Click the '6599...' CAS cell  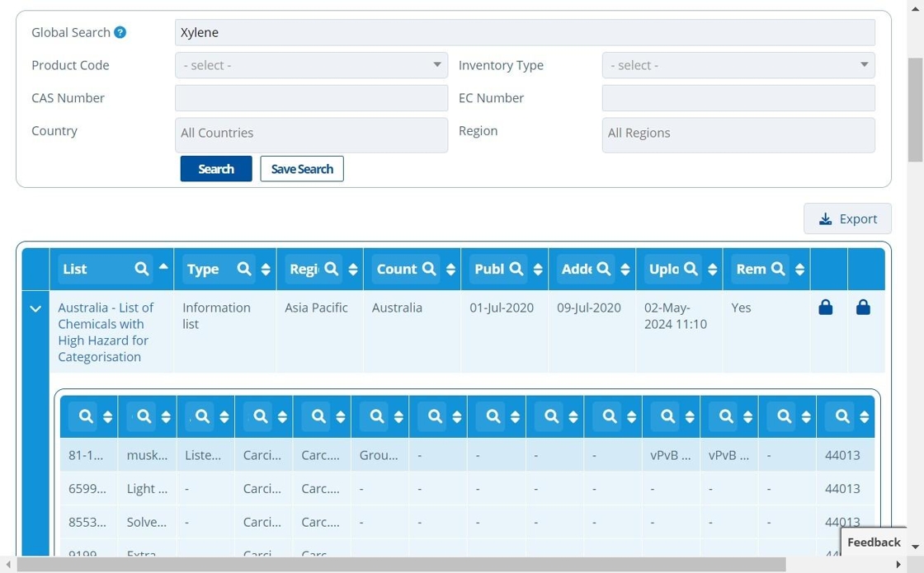point(87,488)
